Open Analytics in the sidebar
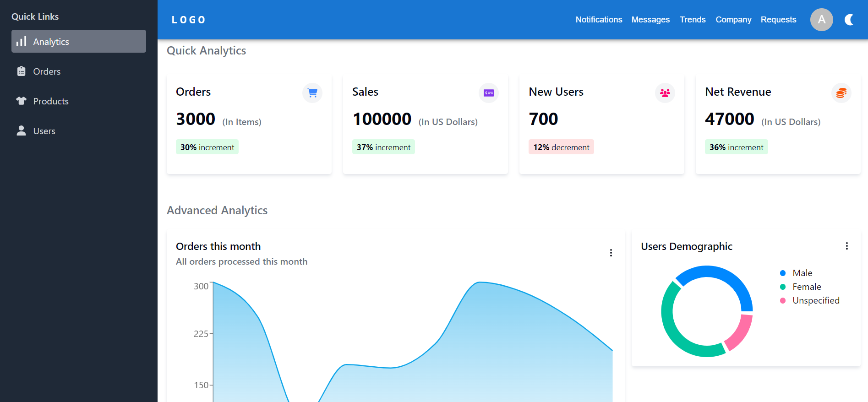The width and height of the screenshot is (868, 402). [x=79, y=41]
